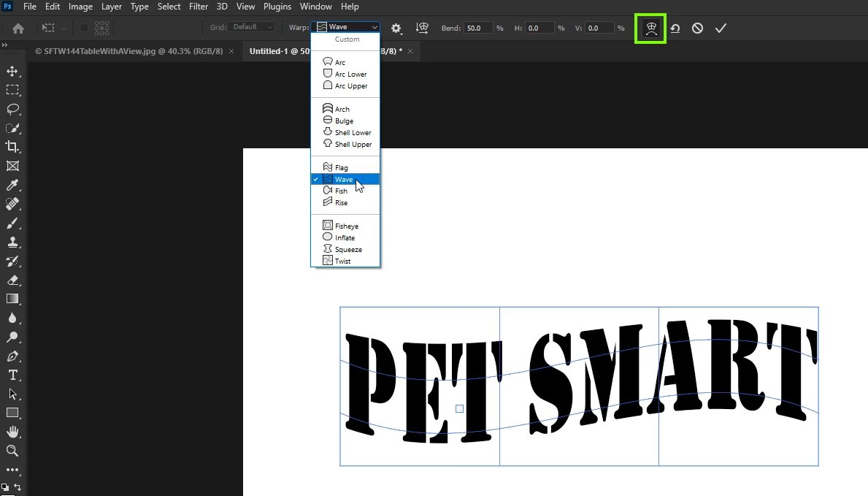Viewport: 868px width, 496px height.
Task: Choose Arc Upper warp style
Action: tap(345, 86)
